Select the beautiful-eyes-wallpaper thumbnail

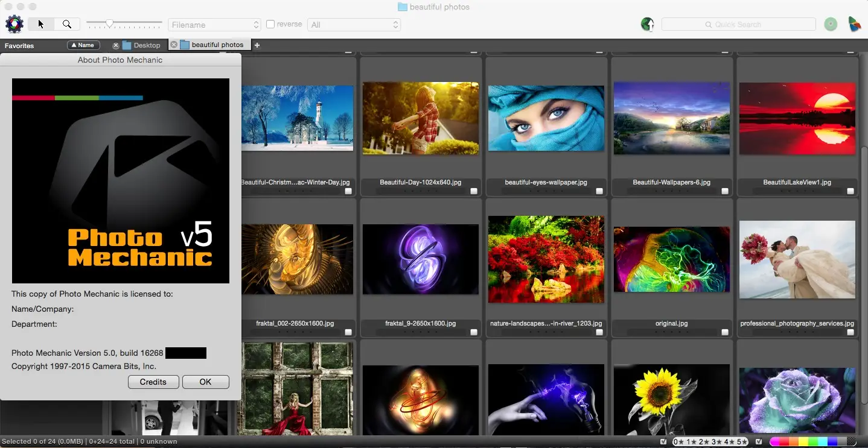tap(546, 118)
